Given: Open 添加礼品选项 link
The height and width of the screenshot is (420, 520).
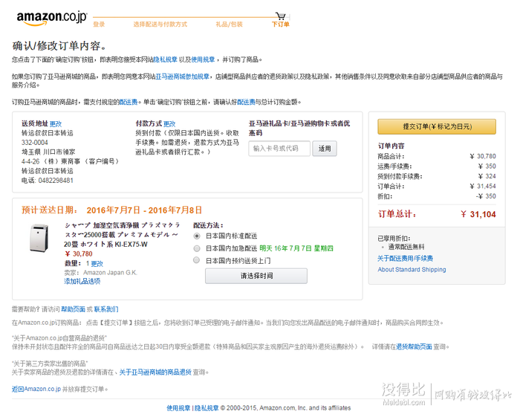Looking at the screenshot, I should pos(82,281).
